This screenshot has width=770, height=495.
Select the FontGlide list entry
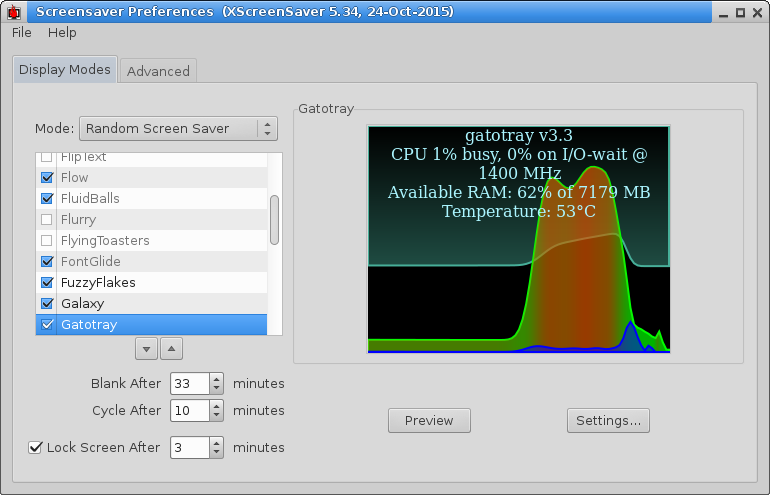(x=151, y=261)
